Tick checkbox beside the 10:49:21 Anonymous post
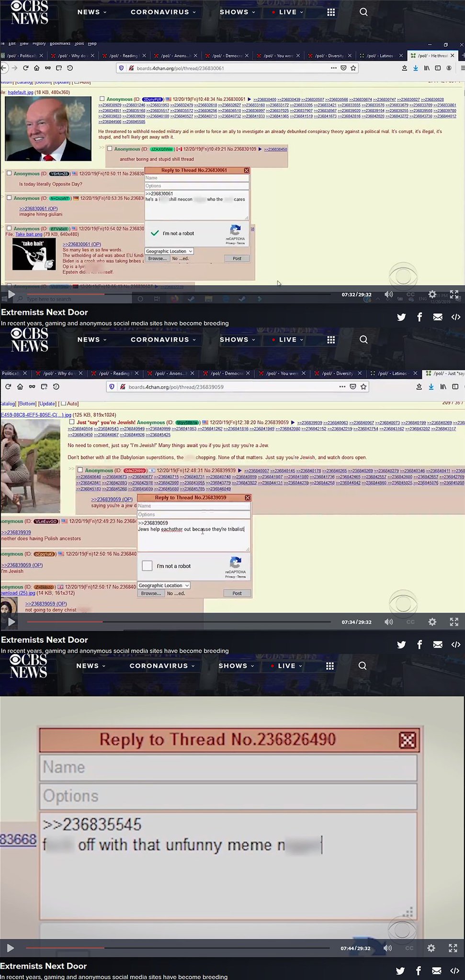465x980 pixels. 110,149
